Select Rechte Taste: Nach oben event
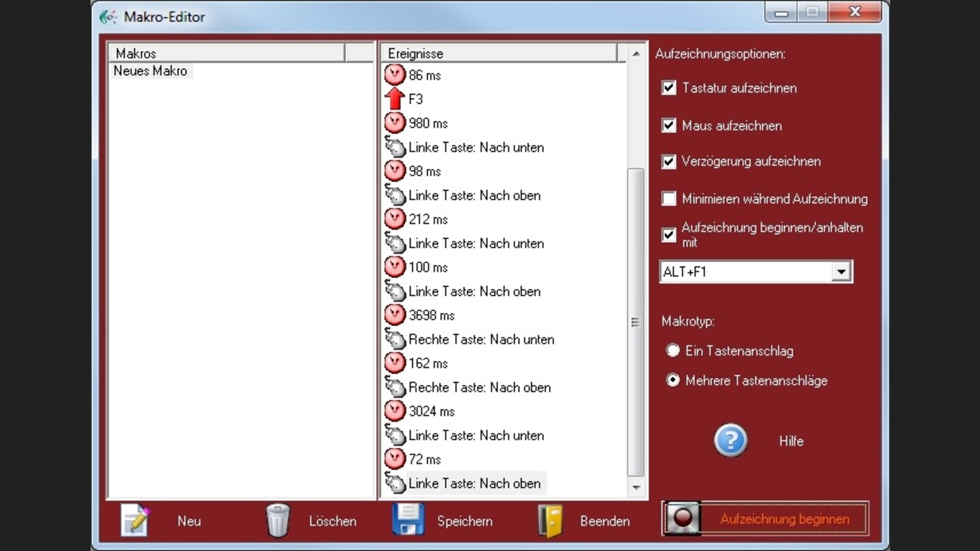980x551 pixels. [480, 387]
